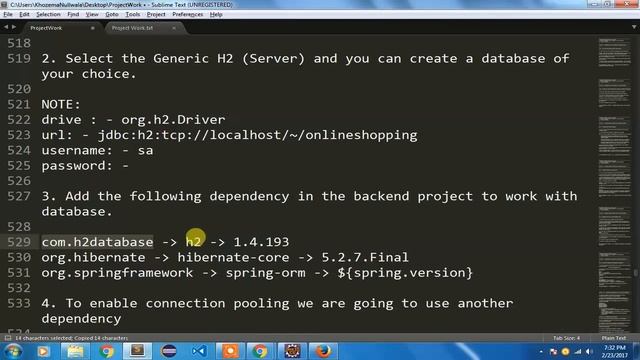Open Action Center flag tray icon
Viewport: 640px width, 360px height.
[x=553, y=351]
